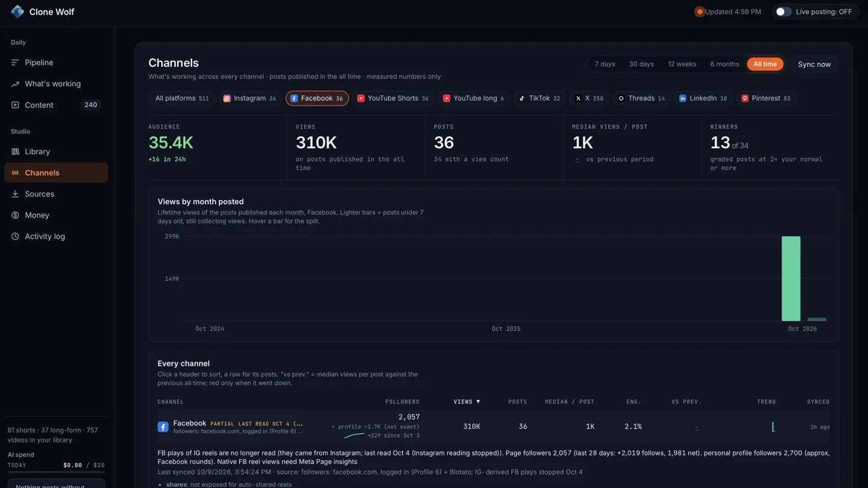Open the Money dollar icon
Image resolution: width=868 pixels, height=488 pixels.
15,215
